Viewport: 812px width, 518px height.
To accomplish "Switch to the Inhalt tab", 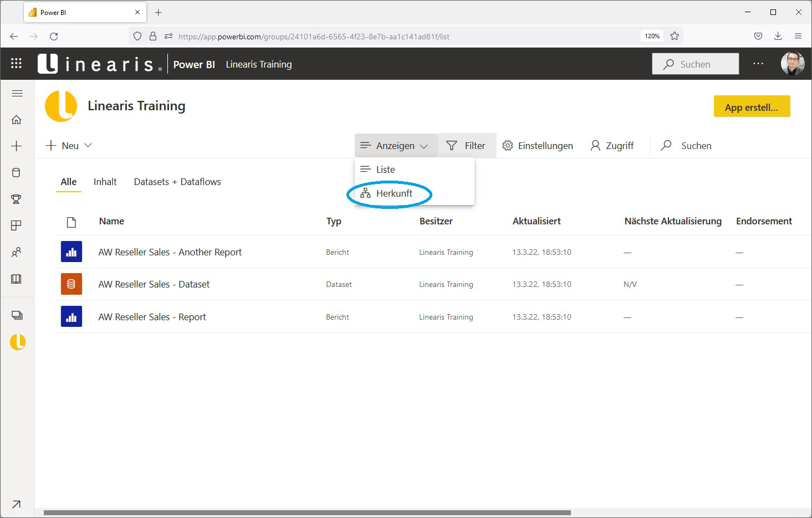I will [105, 182].
